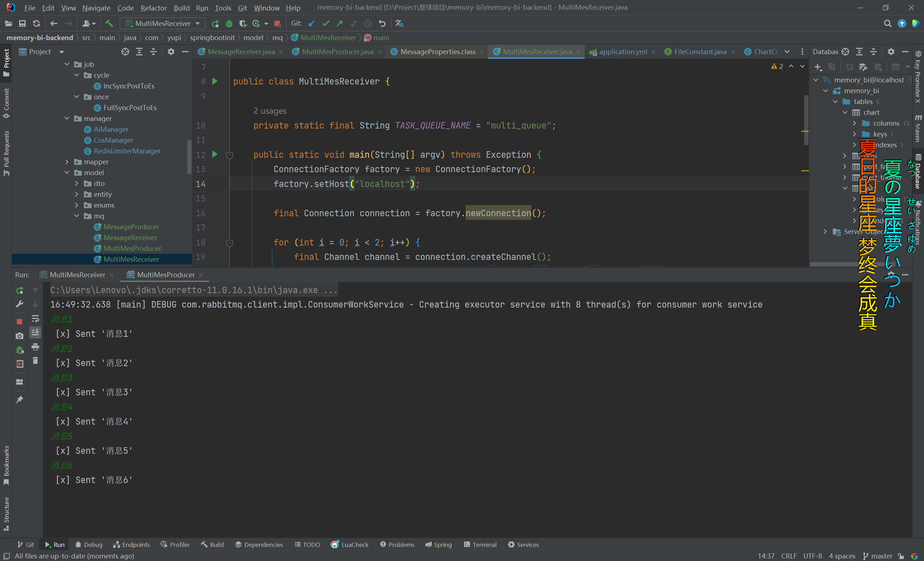
Task: Toggle the Structure tool window stripe button
Action: click(6, 514)
